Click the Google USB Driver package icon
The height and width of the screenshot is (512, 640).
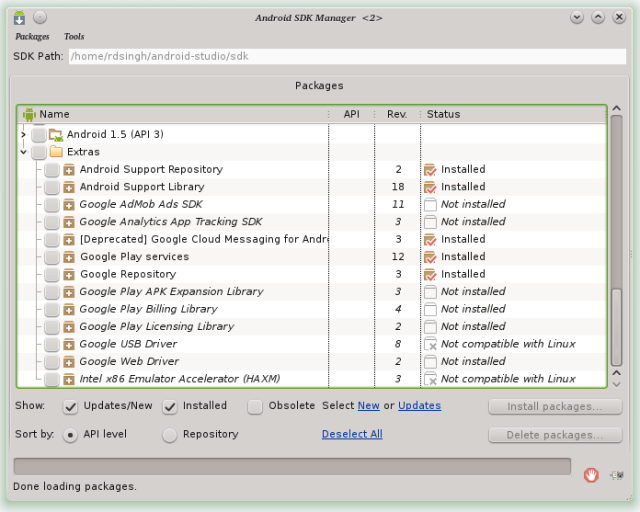pyautogui.click(x=69, y=345)
